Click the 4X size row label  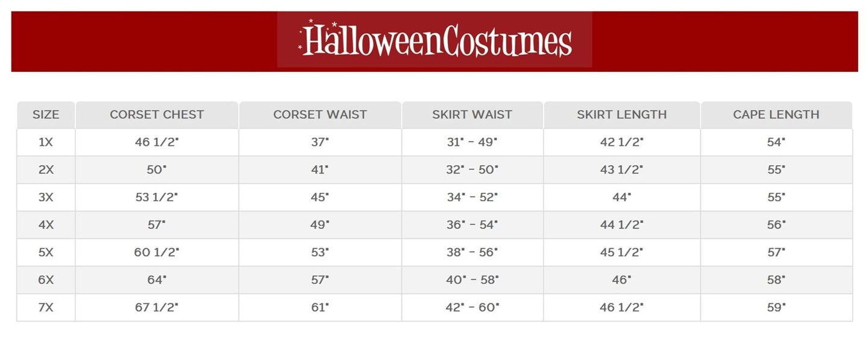click(x=46, y=225)
